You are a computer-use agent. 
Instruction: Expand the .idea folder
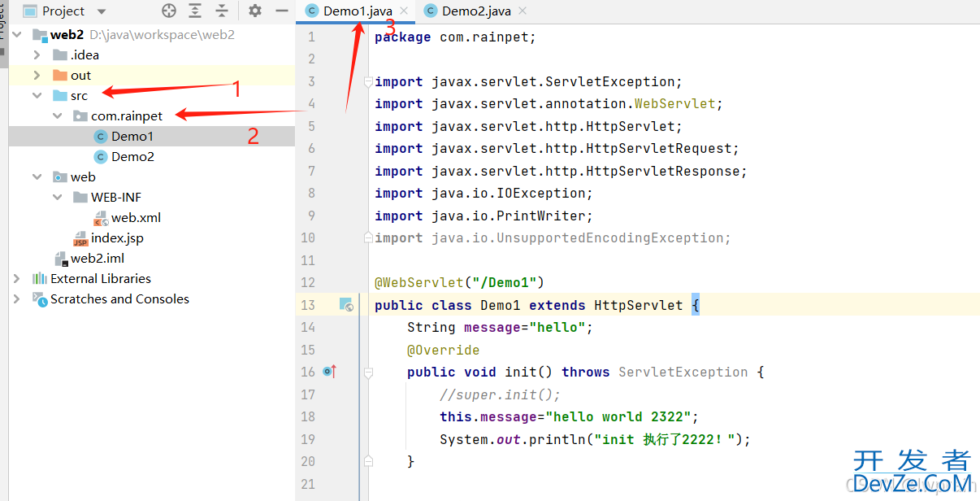point(37,55)
